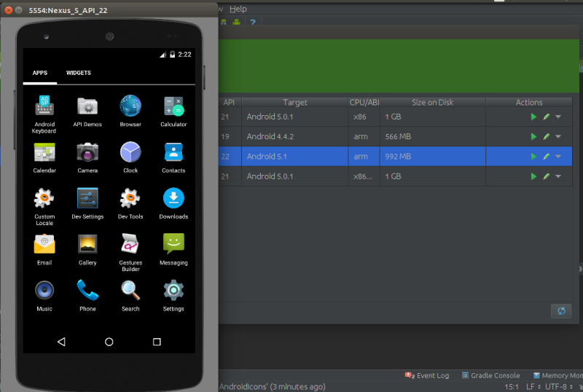
Task: Open actions dropdown for truncated x86... AVD row
Action: 558,176
